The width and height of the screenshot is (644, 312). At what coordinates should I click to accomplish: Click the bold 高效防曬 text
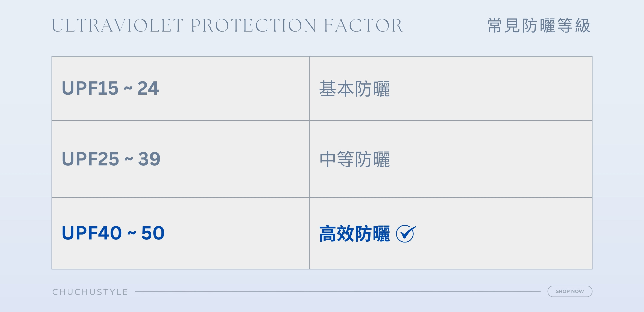[354, 233]
